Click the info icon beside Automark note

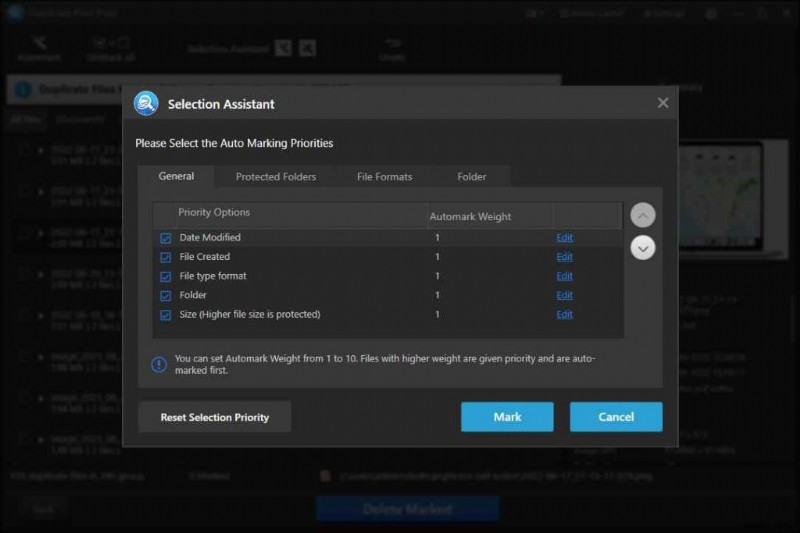tap(159, 364)
